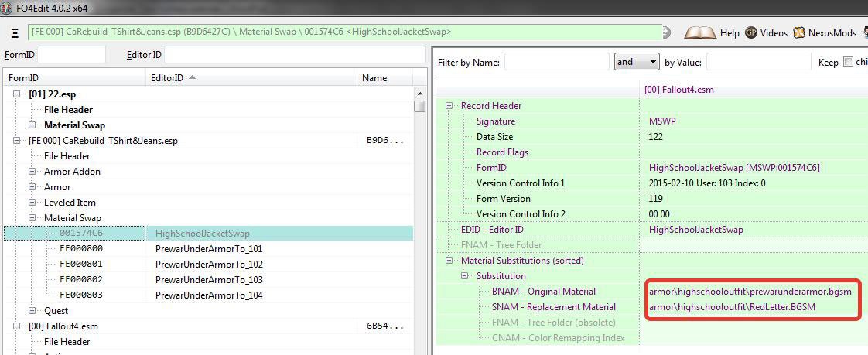Click the [00] Fallout4.esm column header

(x=678, y=90)
